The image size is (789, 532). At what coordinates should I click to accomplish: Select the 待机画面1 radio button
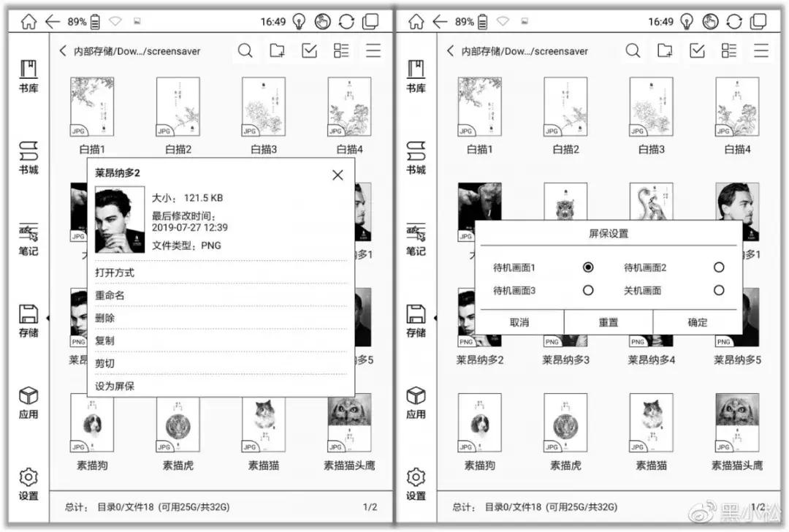pyautogui.click(x=589, y=267)
